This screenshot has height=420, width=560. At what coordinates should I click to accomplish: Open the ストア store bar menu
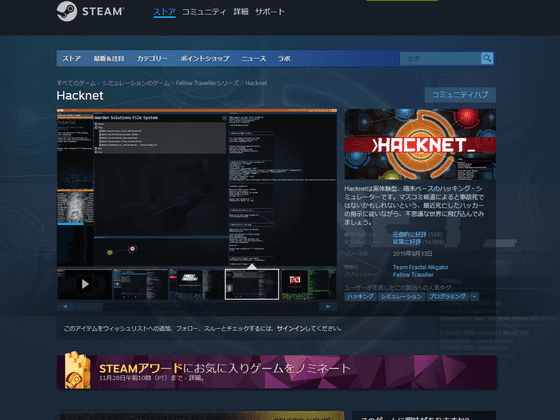coord(71,59)
